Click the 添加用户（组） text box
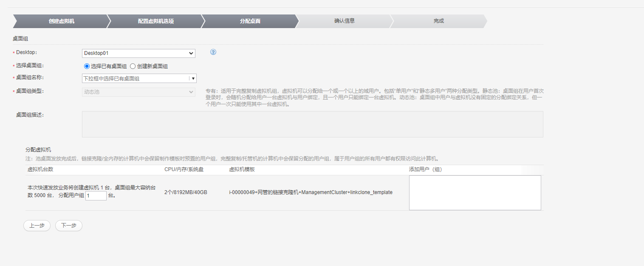This screenshot has height=266, width=644. point(475,193)
